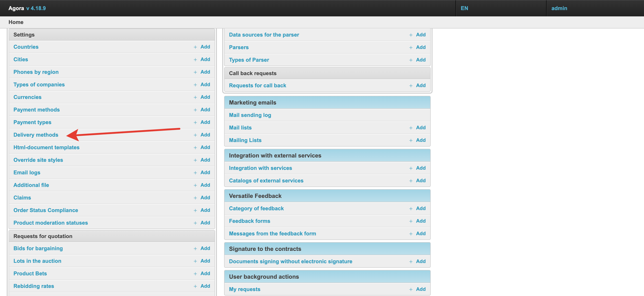Click plus icon beside Parsers Add
644x296 pixels.
pos(411,47)
